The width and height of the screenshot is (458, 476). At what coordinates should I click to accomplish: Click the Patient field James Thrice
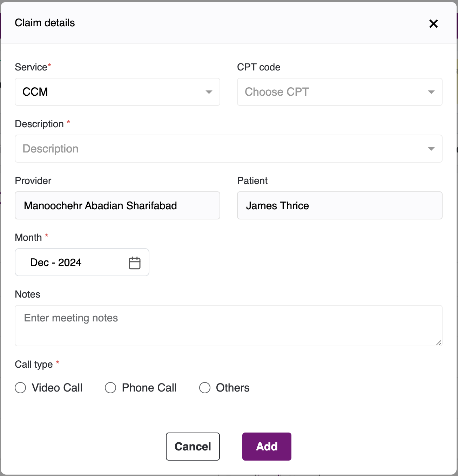tap(339, 205)
